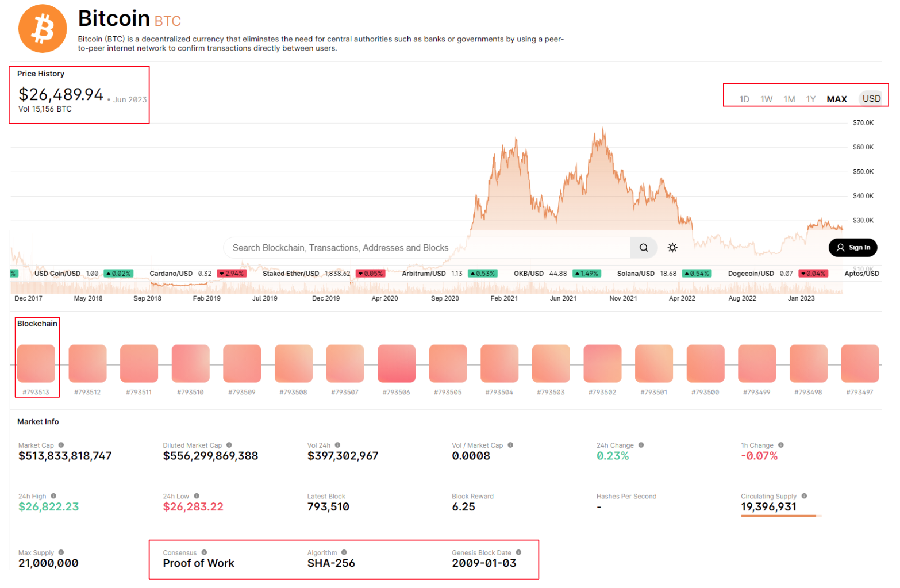Open block #793504 thumbnail
This screenshot has width=900, height=588.
click(499, 363)
